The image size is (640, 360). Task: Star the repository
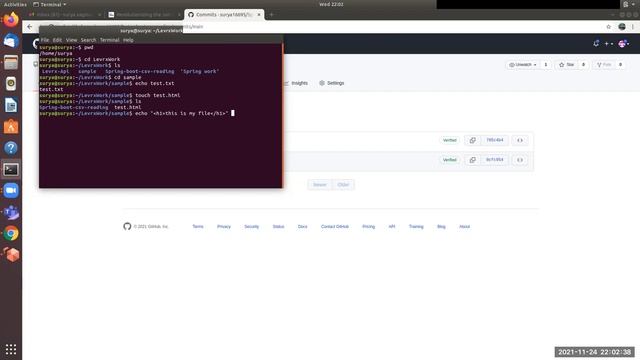click(x=567, y=64)
